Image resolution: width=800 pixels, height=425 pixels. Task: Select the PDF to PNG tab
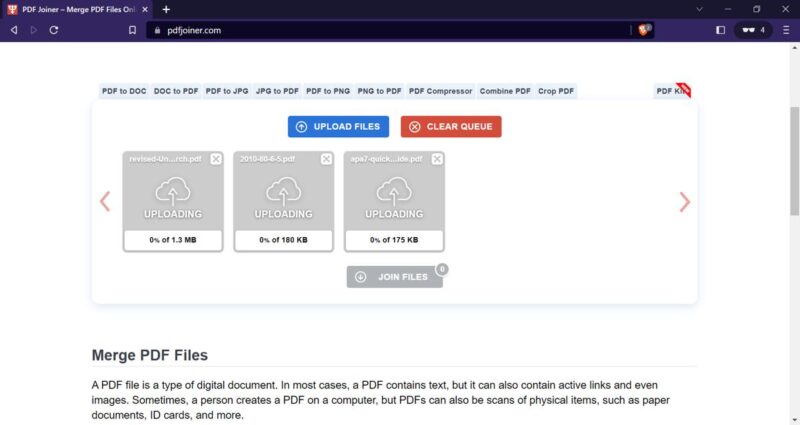328,91
